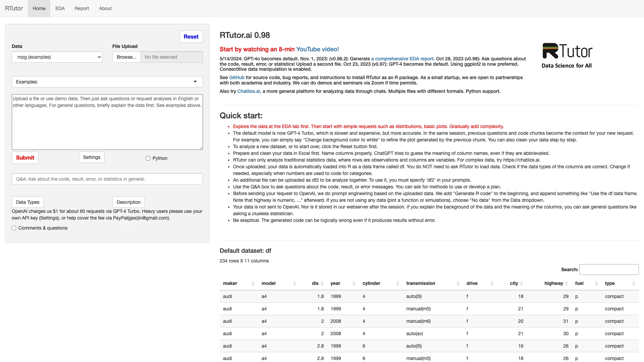Click the maker column header text
The width and height of the screenshot is (644, 362).
click(x=230, y=283)
